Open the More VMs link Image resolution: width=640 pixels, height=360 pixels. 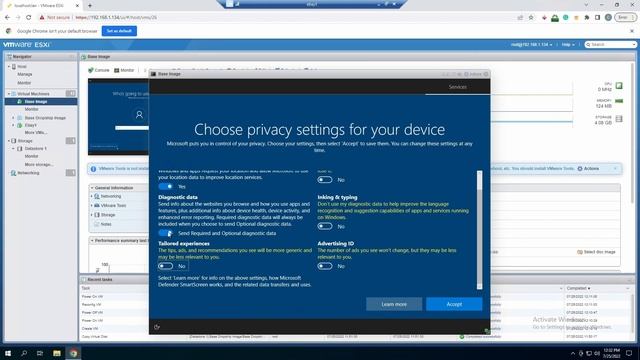36,133
